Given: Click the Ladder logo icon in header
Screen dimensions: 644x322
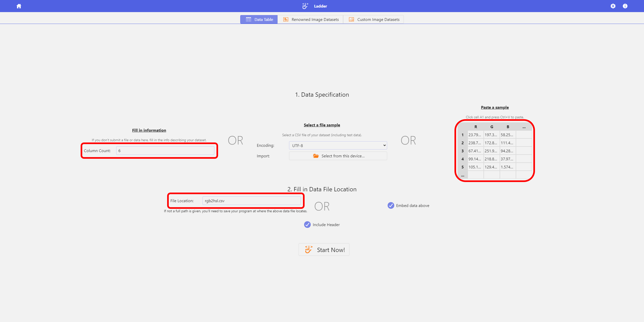Looking at the screenshot, I should coord(305,6).
